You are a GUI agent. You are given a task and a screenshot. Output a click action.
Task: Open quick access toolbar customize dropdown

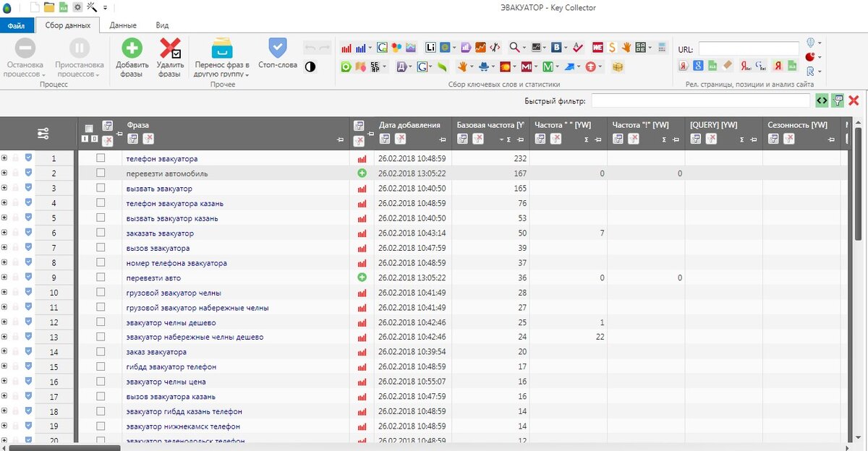(105, 8)
